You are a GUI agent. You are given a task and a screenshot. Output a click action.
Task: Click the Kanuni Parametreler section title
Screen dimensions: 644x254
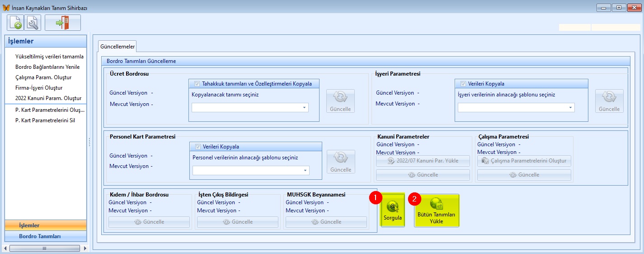[403, 136]
